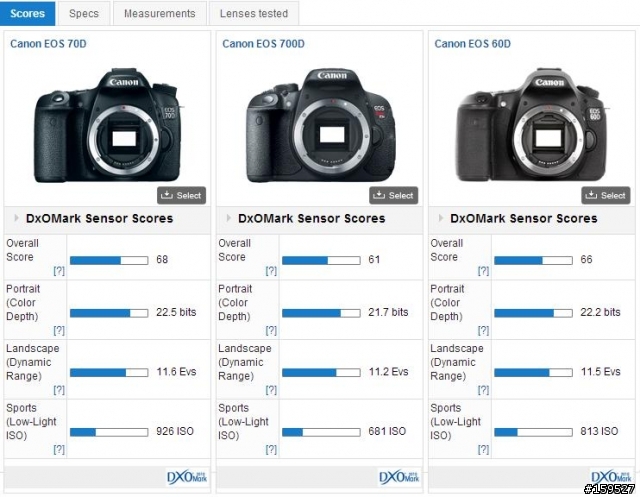This screenshot has height=497, width=640.
Task: Collapse the 60D DxOMark Sensor Scores section
Action: click(x=441, y=218)
